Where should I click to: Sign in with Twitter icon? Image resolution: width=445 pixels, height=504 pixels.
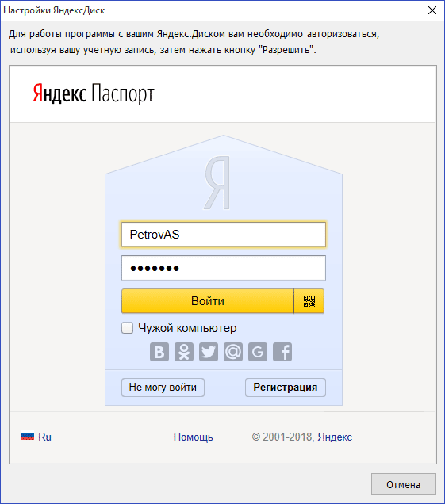point(209,352)
